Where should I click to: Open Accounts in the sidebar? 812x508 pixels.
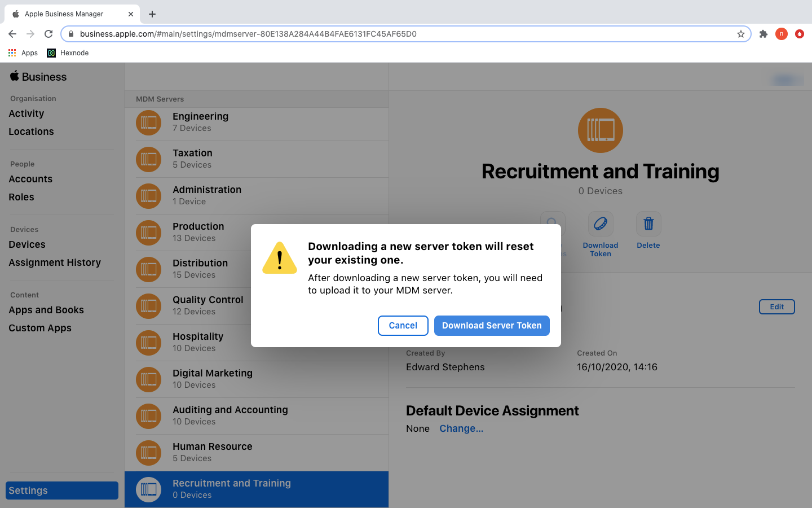30,179
